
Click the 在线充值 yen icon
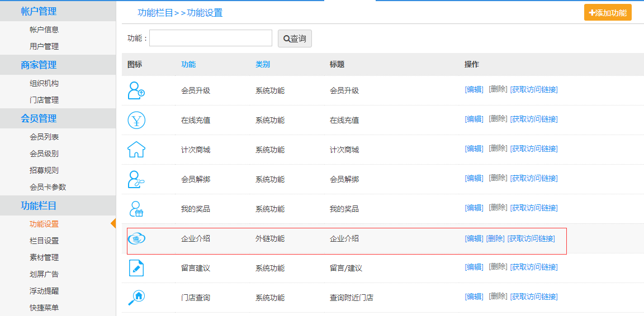coord(136,120)
